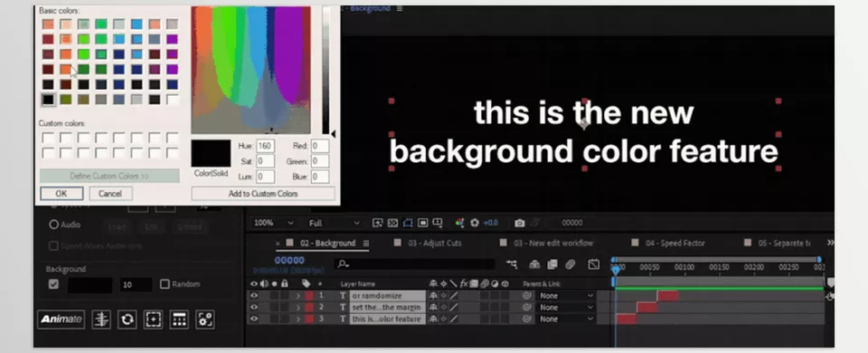Click the Red value field
This screenshot has width=868, height=353.
coord(320,147)
